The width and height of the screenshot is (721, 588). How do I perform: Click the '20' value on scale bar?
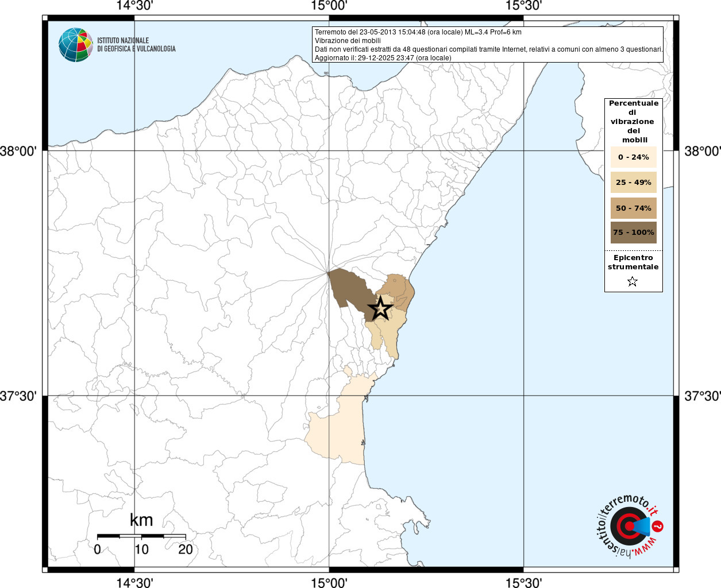click(185, 549)
